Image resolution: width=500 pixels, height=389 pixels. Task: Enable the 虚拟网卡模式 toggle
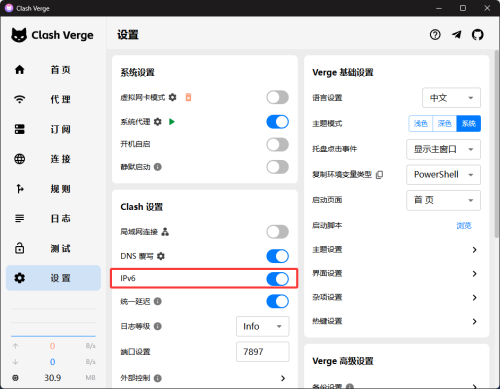pyautogui.click(x=277, y=97)
